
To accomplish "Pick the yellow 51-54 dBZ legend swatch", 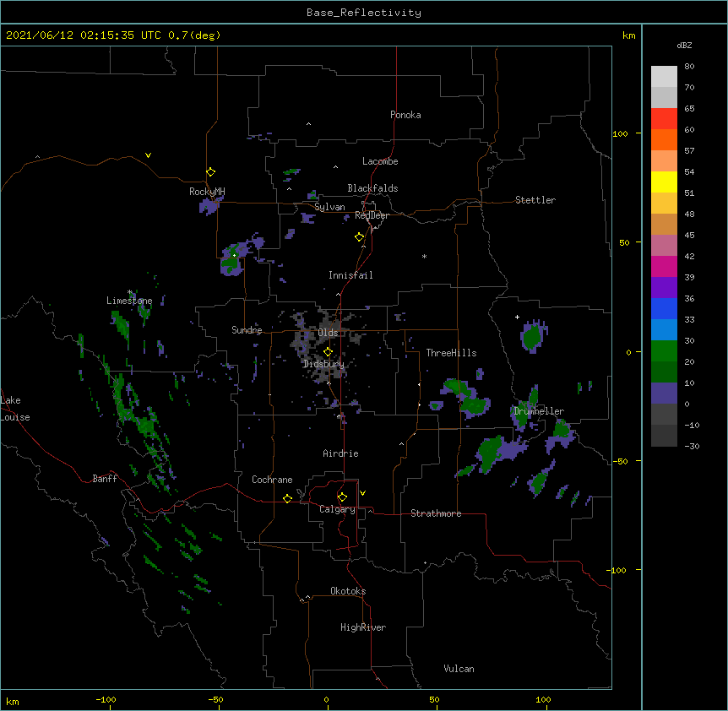I will pyautogui.click(x=664, y=182).
